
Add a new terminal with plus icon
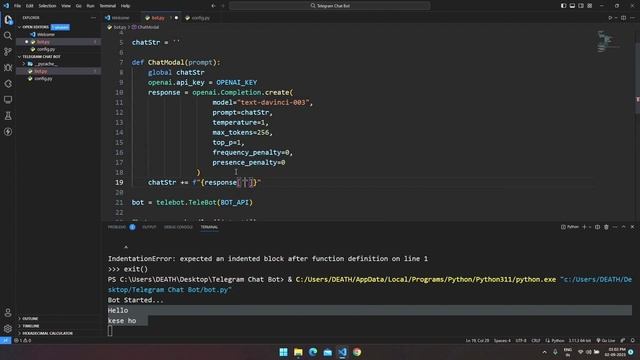click(x=584, y=227)
